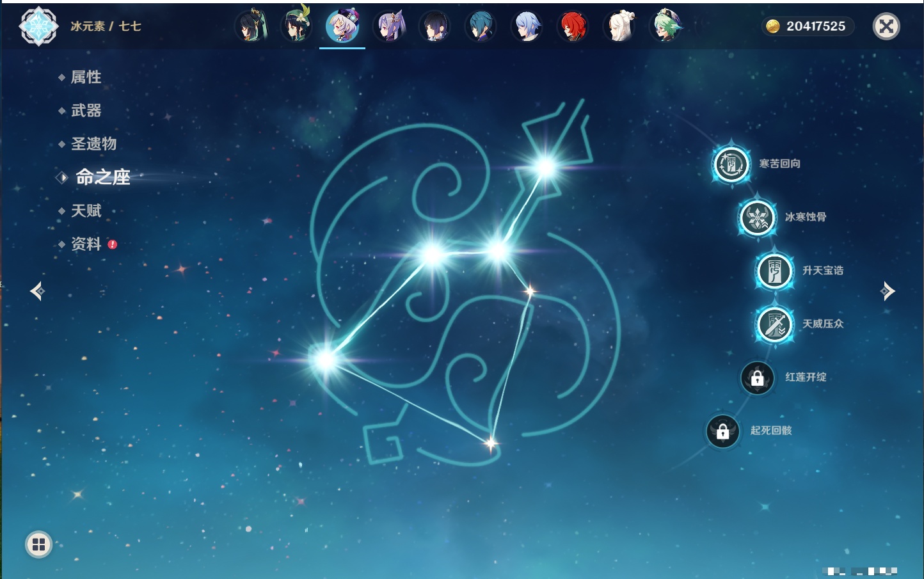Click the Mora balance 20417525

tap(816, 26)
